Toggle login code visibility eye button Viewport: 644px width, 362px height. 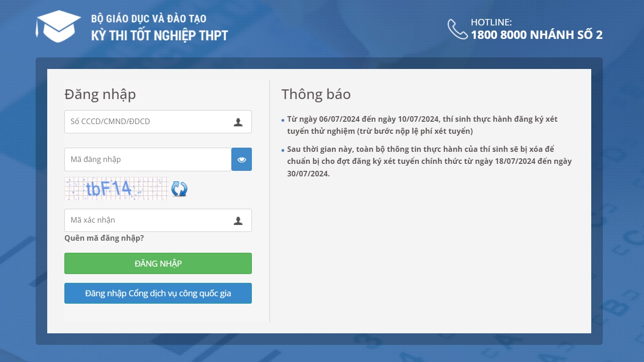tap(242, 159)
